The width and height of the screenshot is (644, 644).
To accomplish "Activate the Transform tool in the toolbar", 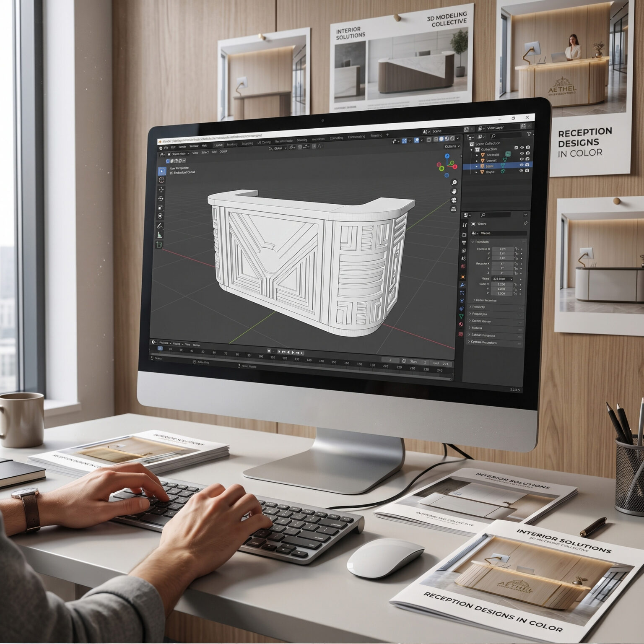I will click(x=160, y=216).
